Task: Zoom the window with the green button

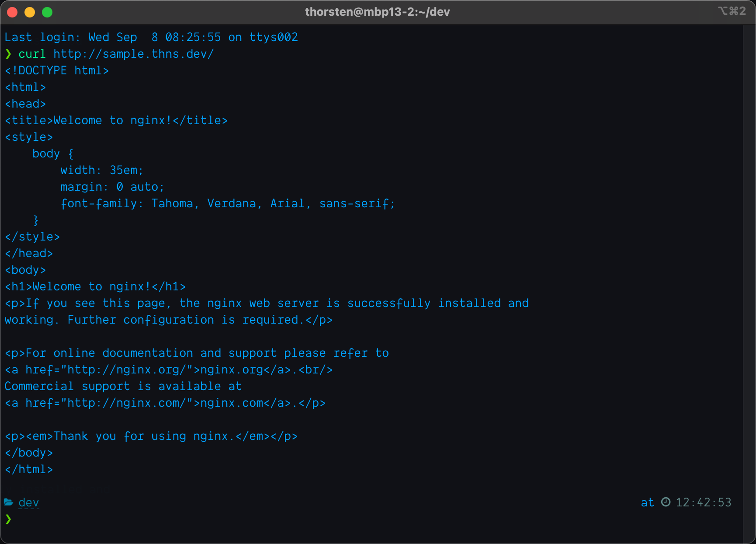Action: (47, 12)
